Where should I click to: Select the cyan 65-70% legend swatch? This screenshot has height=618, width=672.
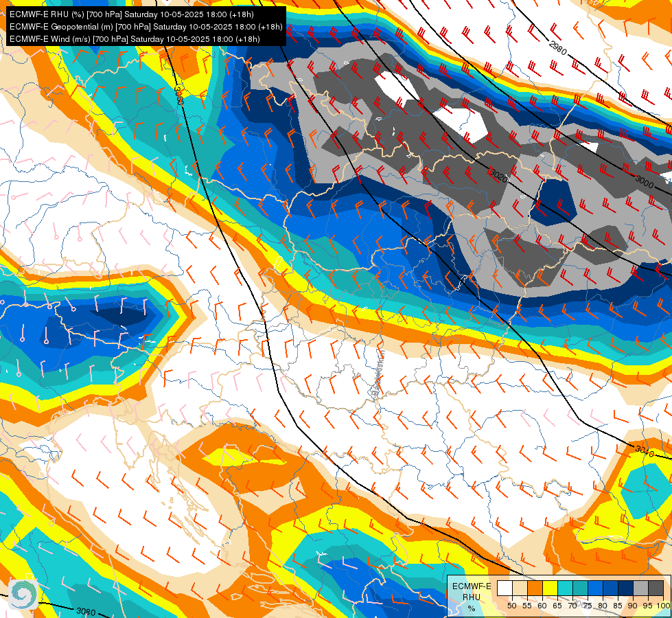566,588
